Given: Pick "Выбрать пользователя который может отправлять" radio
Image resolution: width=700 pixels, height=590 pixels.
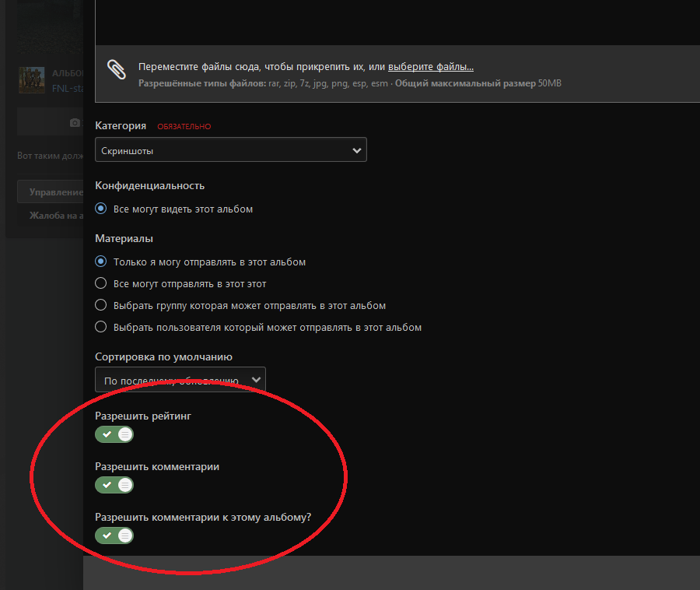Looking at the screenshot, I should click(x=100, y=328).
